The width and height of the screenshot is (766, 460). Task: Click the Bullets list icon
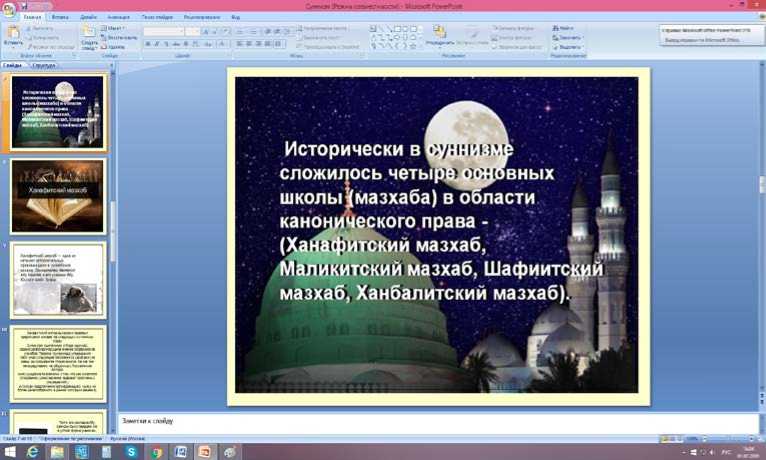[239, 32]
